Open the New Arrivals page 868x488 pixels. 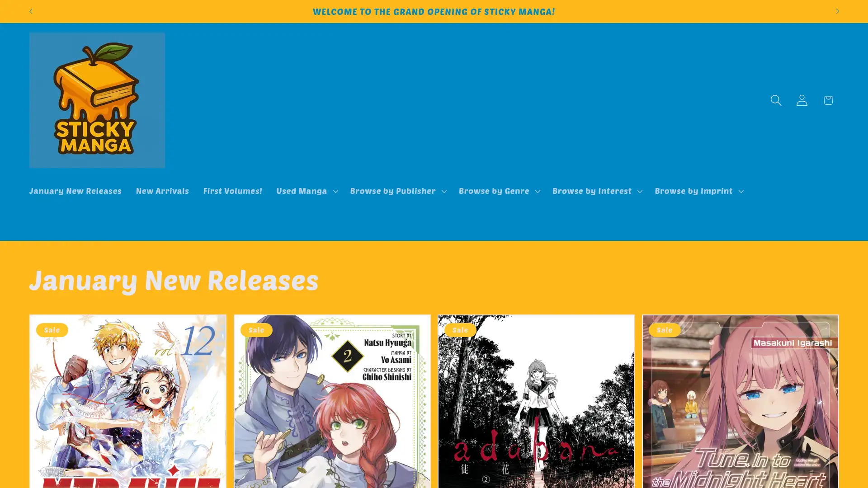click(162, 191)
